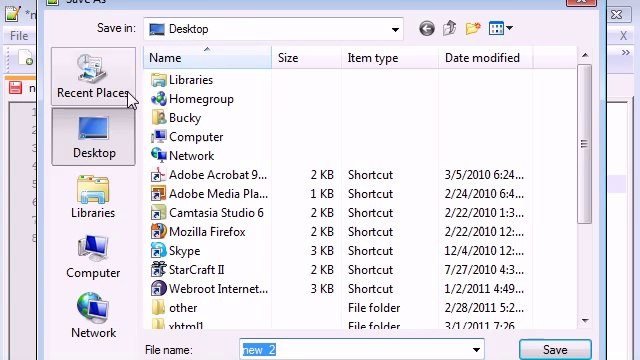Screen dimensions: 640x360
Task: Select the other folder icon
Action: [158, 307]
